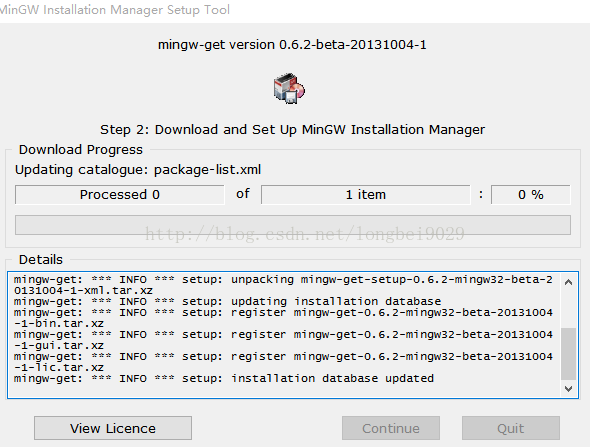Click the Updating catalogue package-list.xml status
This screenshot has height=447, width=590.
click(x=138, y=170)
